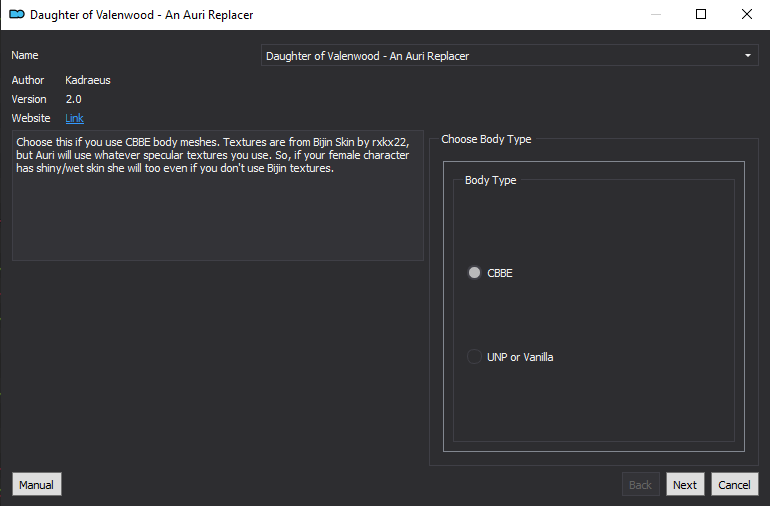
Task: Click the disabled Back button
Action: click(x=640, y=484)
